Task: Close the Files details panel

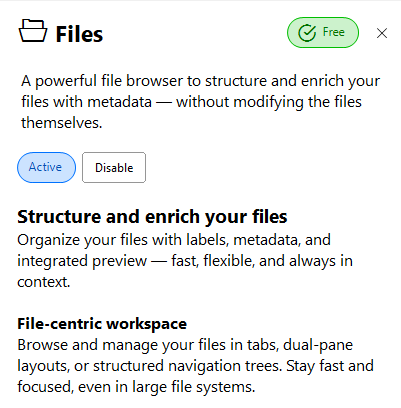Action: pyautogui.click(x=382, y=33)
